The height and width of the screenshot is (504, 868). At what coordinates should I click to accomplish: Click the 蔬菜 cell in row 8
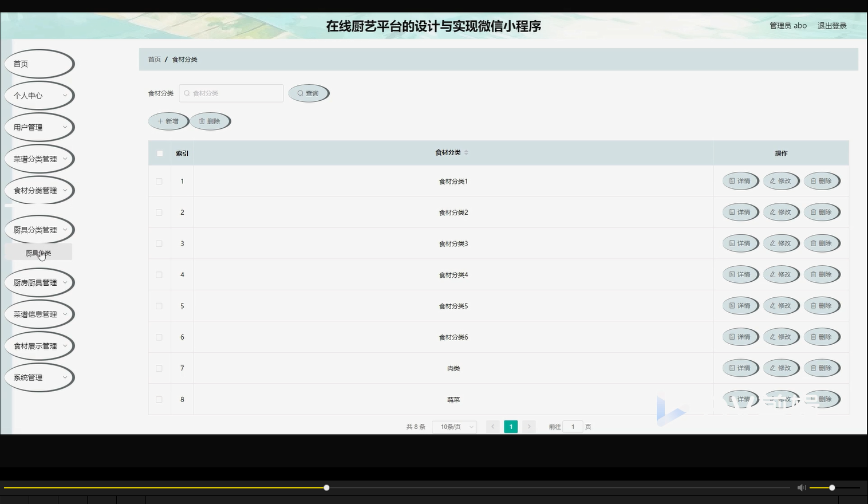[453, 400]
